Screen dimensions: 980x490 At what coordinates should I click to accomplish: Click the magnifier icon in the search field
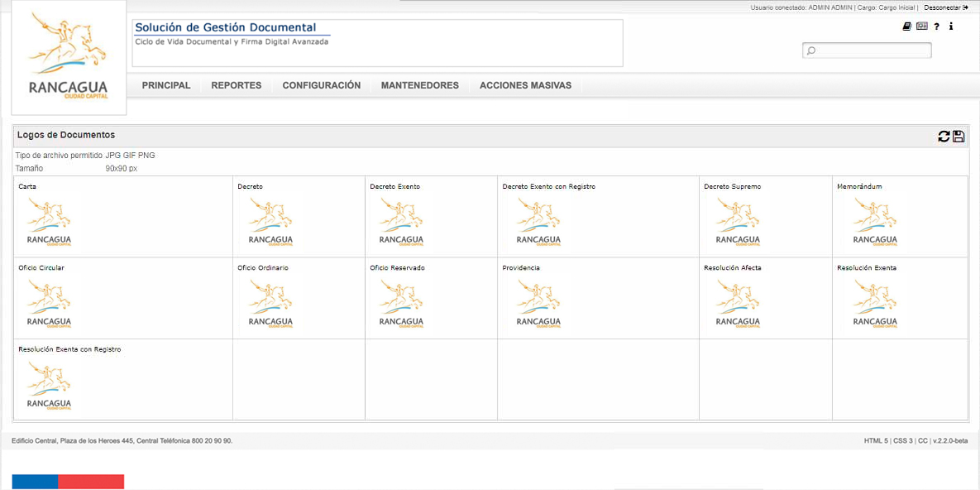click(x=811, y=50)
